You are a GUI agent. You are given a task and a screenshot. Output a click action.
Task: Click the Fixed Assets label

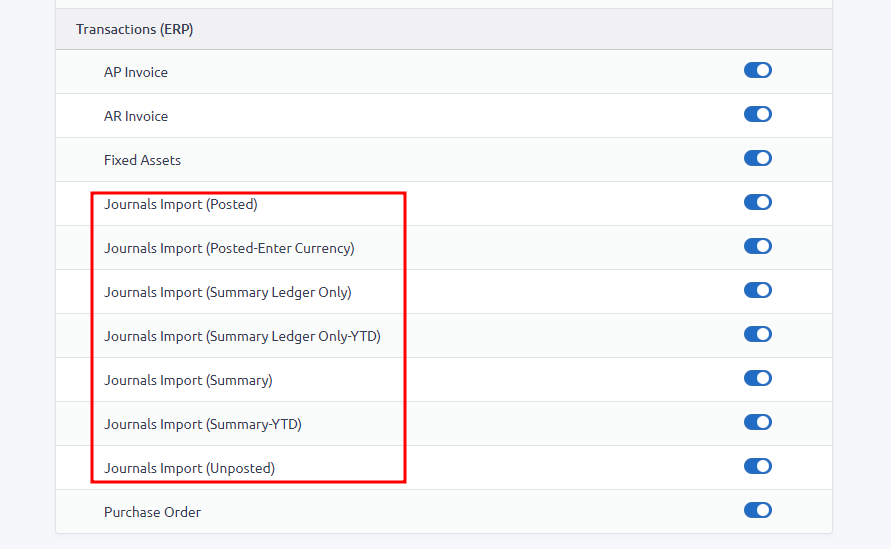click(142, 160)
